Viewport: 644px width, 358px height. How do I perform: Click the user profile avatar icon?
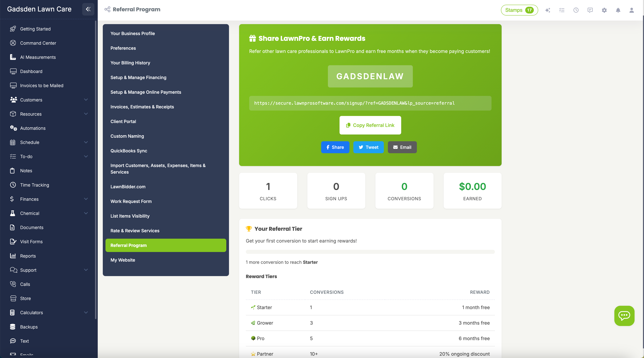pos(632,10)
